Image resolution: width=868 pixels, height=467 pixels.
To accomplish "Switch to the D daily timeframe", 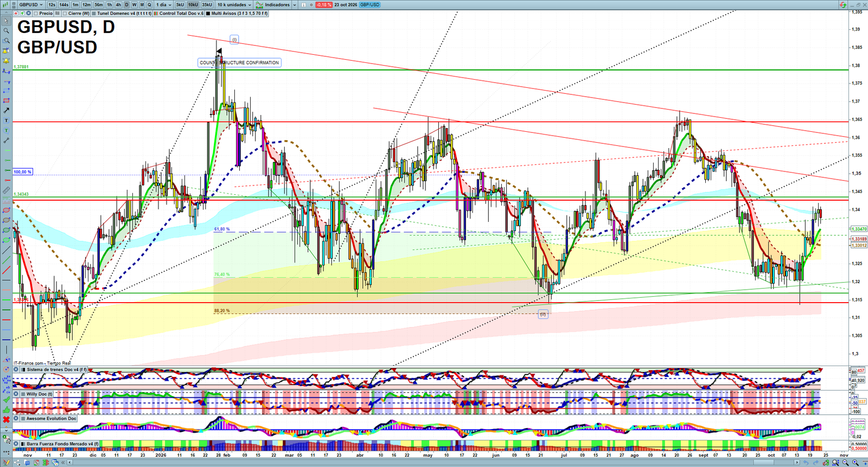I will click(x=126, y=5).
